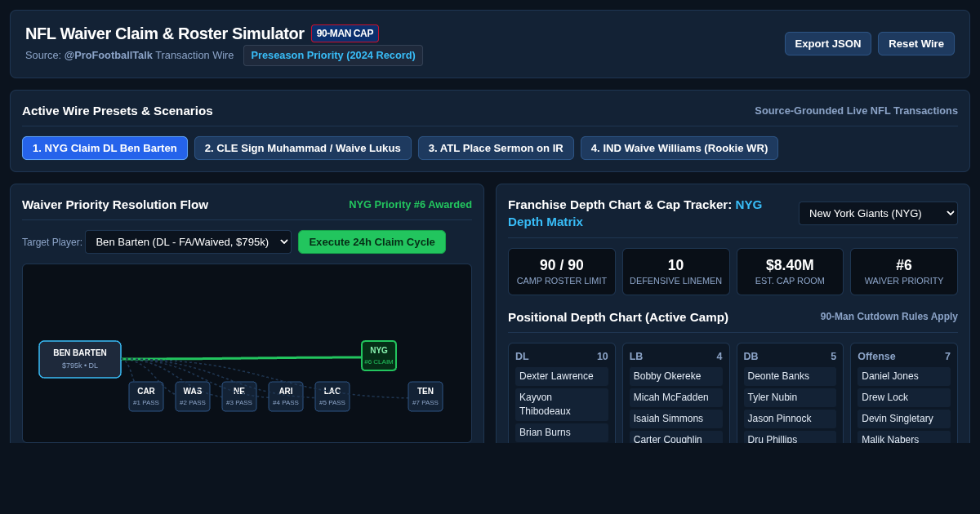Image resolution: width=980 pixels, height=514 pixels.
Task: Open the Target Player dropdown
Action: (188, 242)
